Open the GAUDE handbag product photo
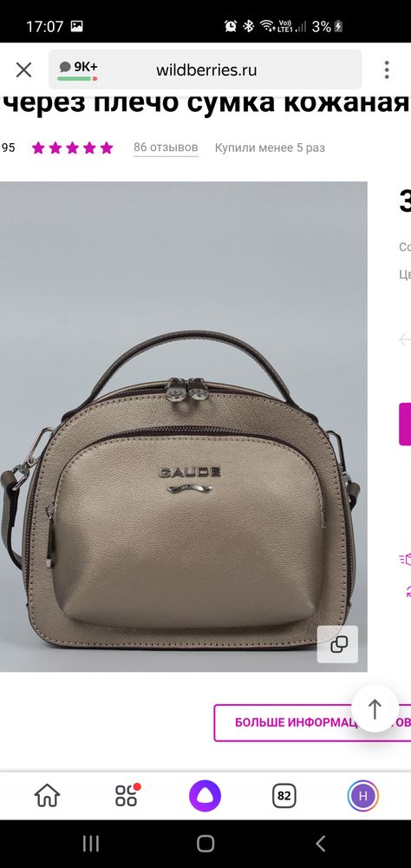Screen dimensions: 411x868 183,426
